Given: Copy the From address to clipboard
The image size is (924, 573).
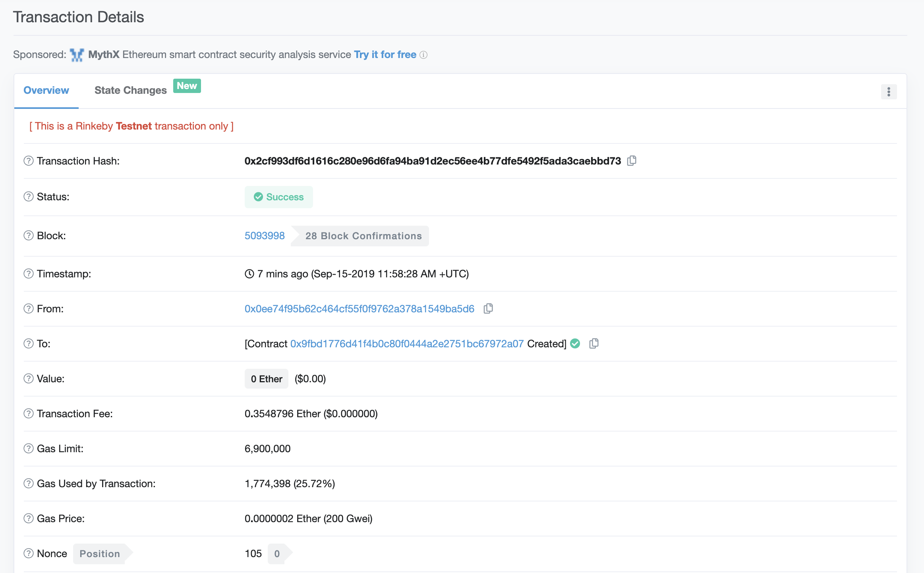Looking at the screenshot, I should tap(488, 308).
